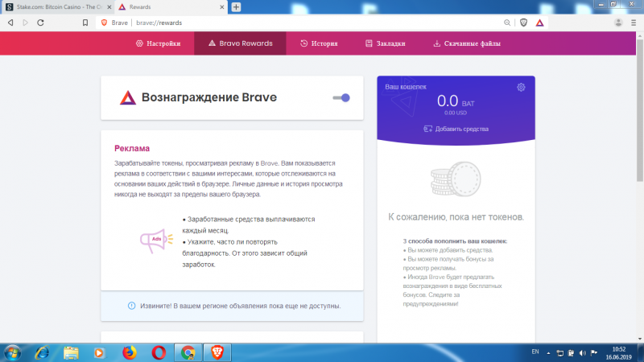Image resolution: width=644 pixels, height=362 pixels.
Task: Open the Настройки tab
Action: tap(158, 43)
